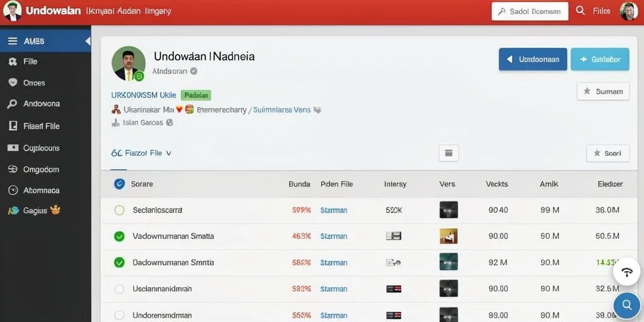644x322 pixels.
Task: Open the URKONOISSM Ukile link
Action: (144, 96)
